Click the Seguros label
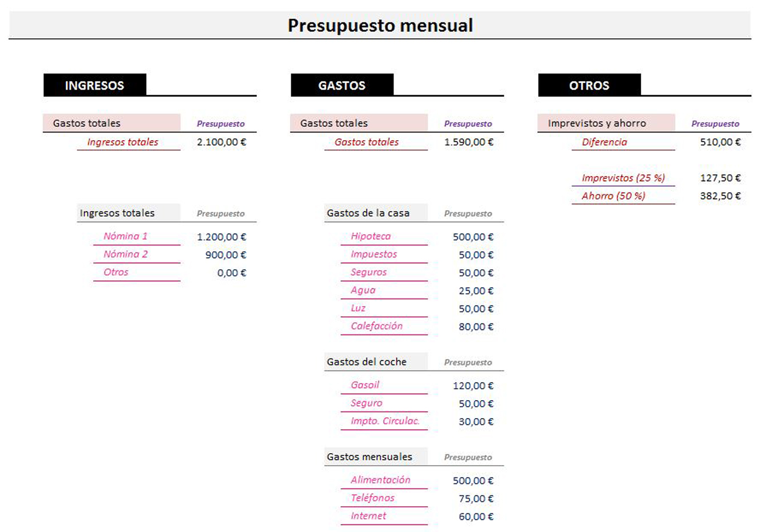 click(369, 272)
